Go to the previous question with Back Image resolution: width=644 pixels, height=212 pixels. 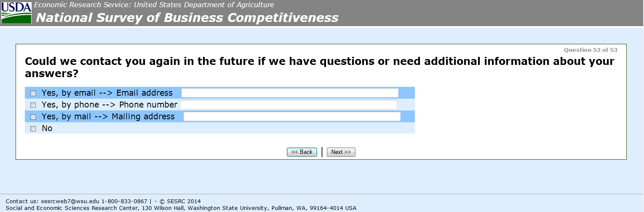pyautogui.click(x=302, y=152)
